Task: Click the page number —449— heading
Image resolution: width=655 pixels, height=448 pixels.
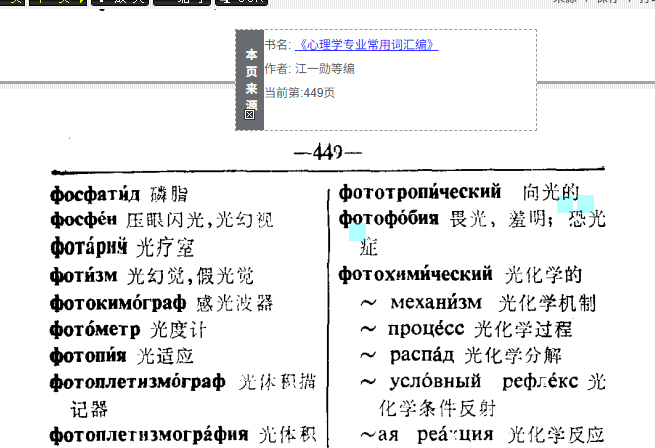Action: pyautogui.click(x=328, y=152)
